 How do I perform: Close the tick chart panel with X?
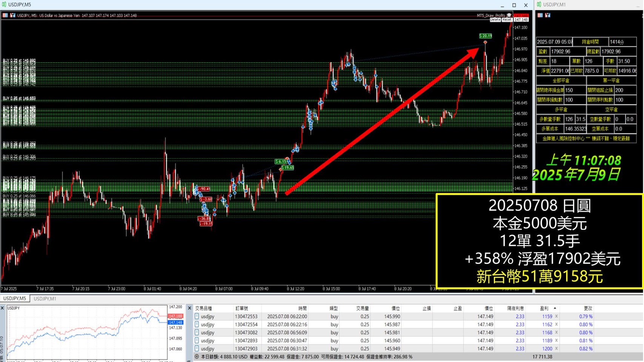click(x=3, y=308)
